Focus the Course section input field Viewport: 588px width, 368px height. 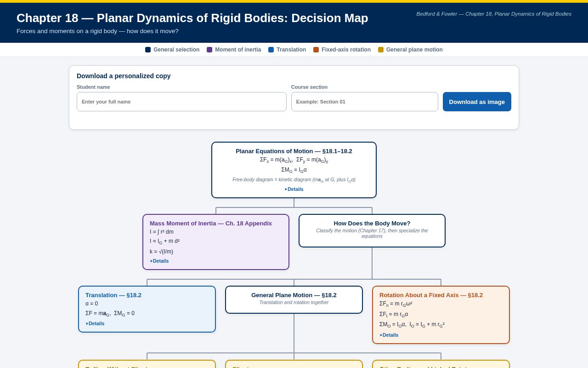pyautogui.click(x=365, y=102)
